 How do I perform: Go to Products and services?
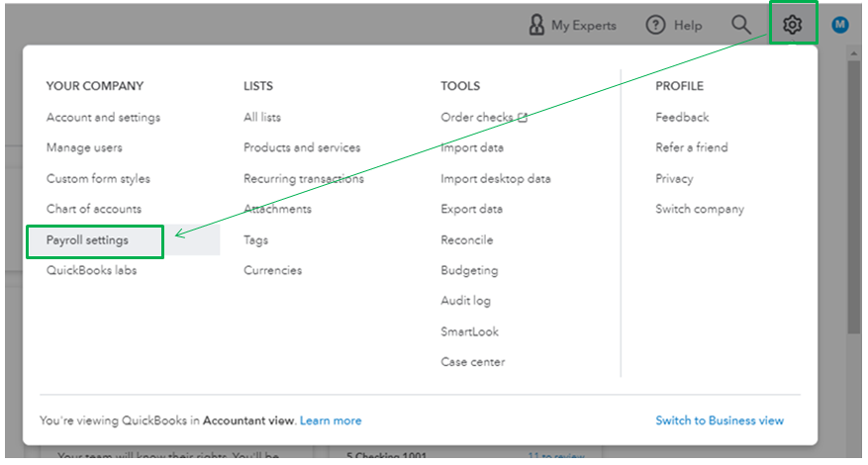[x=302, y=147]
